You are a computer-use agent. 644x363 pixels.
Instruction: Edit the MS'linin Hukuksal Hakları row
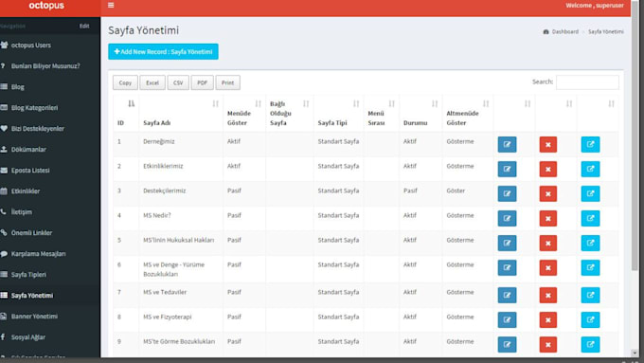click(x=507, y=243)
